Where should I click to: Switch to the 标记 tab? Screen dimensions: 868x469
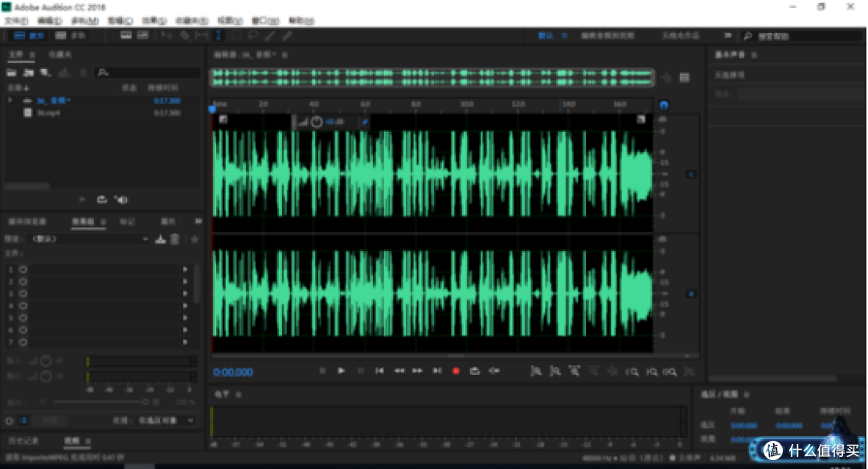[x=128, y=222]
